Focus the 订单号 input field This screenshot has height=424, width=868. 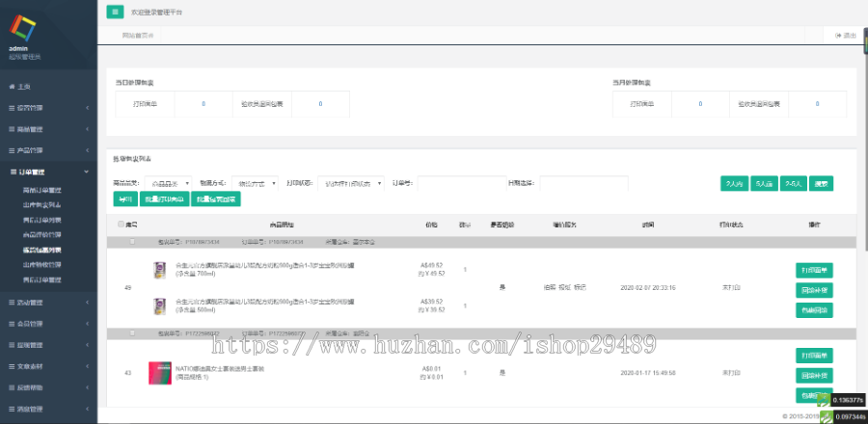point(462,183)
